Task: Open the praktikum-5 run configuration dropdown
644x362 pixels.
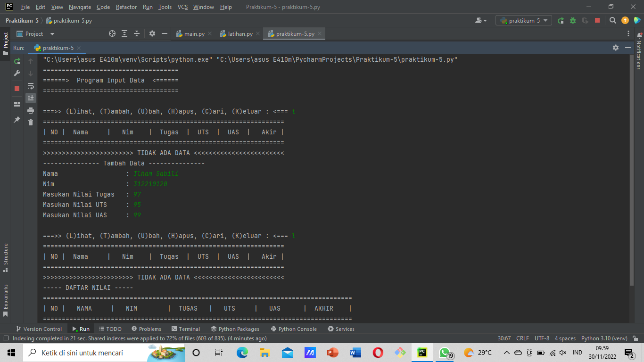Action: click(x=524, y=20)
